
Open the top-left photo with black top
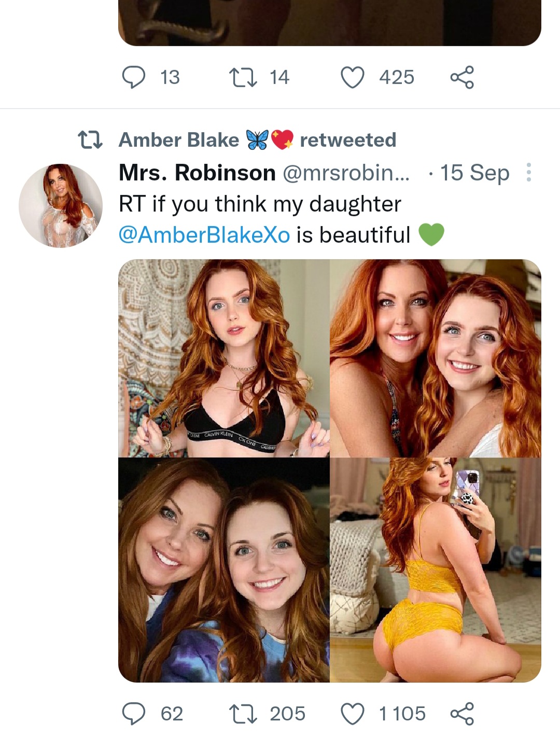223,358
